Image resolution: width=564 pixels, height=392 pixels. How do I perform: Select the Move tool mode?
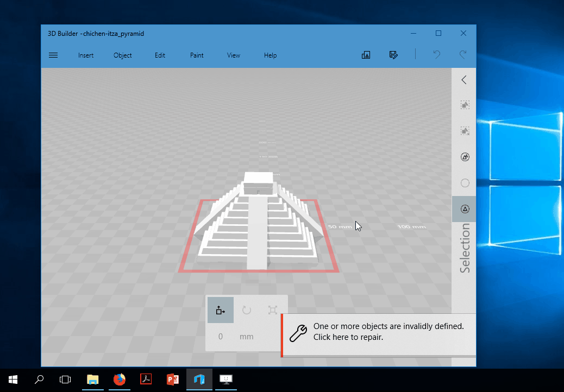point(221,310)
